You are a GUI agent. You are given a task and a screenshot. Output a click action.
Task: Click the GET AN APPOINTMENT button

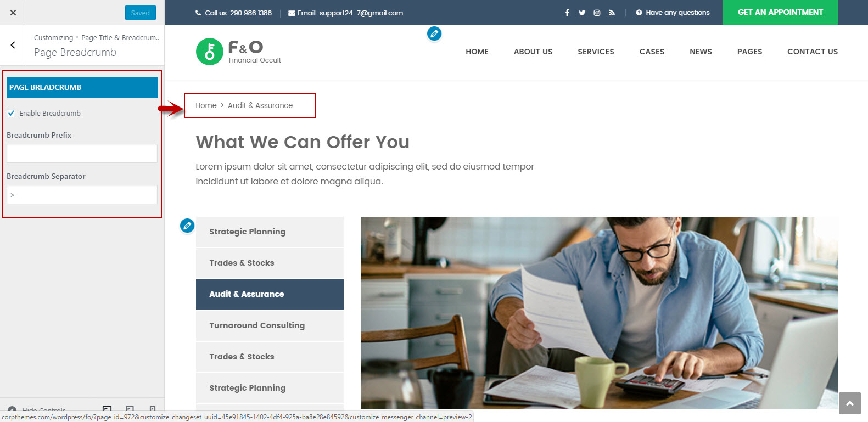coord(780,12)
